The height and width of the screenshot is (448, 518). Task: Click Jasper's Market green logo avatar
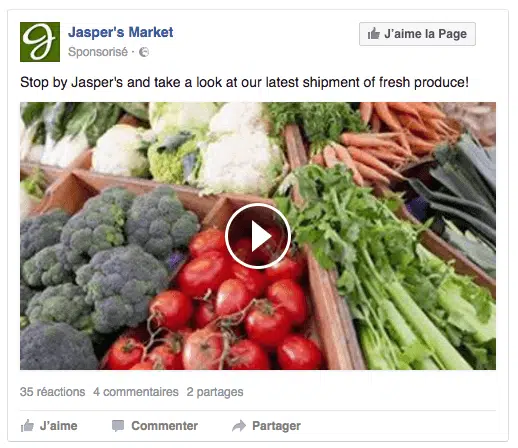(40, 42)
